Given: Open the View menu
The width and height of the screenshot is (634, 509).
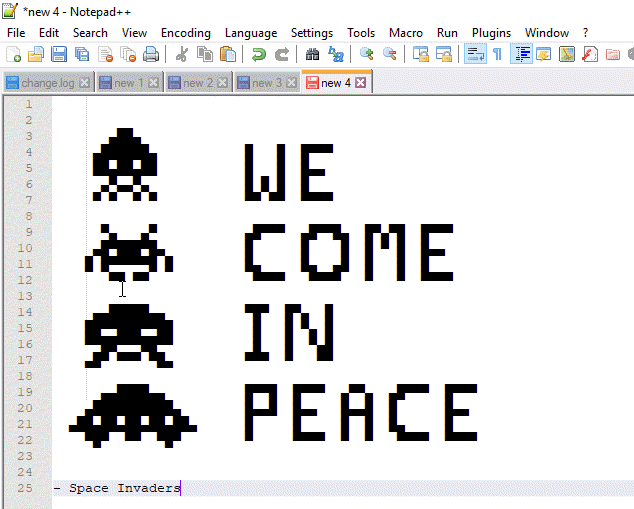Looking at the screenshot, I should click(134, 33).
